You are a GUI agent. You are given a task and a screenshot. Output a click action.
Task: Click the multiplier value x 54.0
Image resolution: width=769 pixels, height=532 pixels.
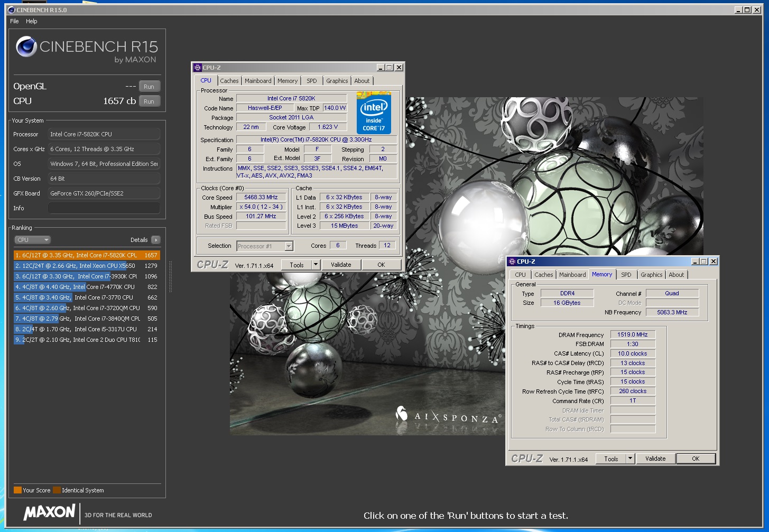(261, 207)
